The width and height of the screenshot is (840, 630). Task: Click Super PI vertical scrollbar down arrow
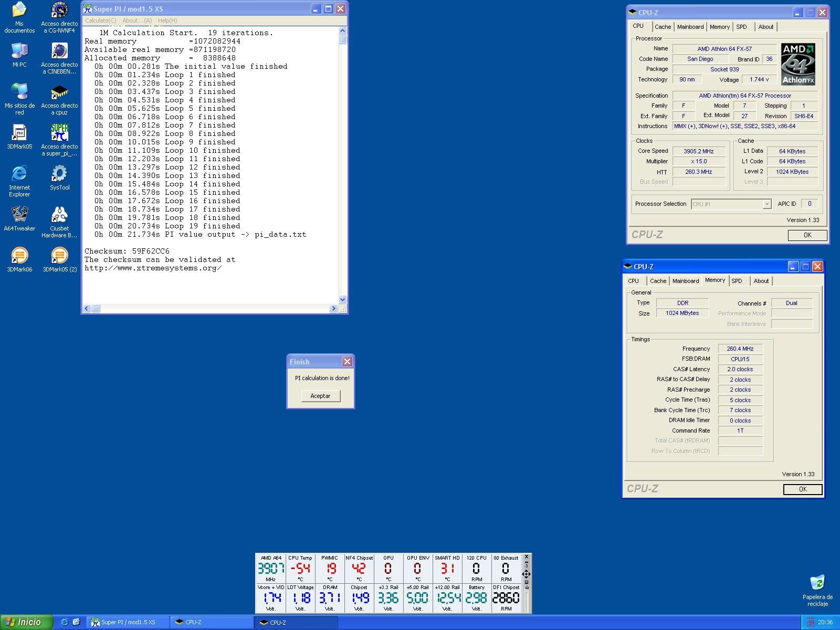coord(343,299)
